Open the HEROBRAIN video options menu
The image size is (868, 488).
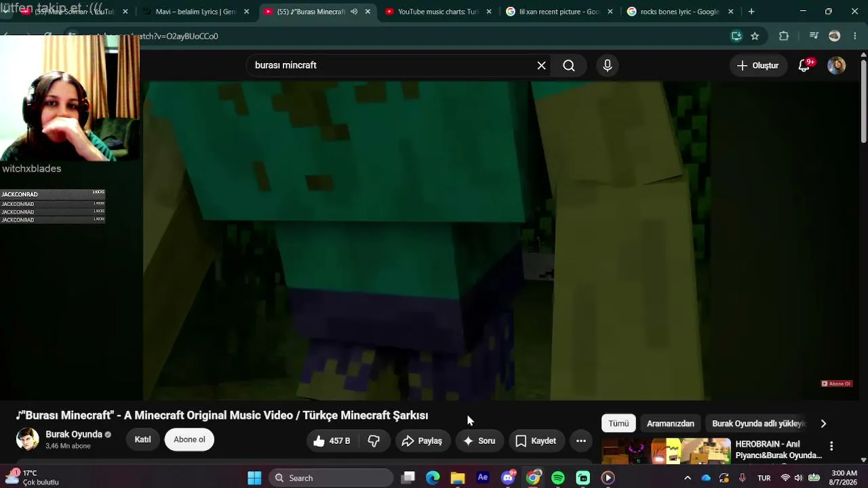[831, 446]
